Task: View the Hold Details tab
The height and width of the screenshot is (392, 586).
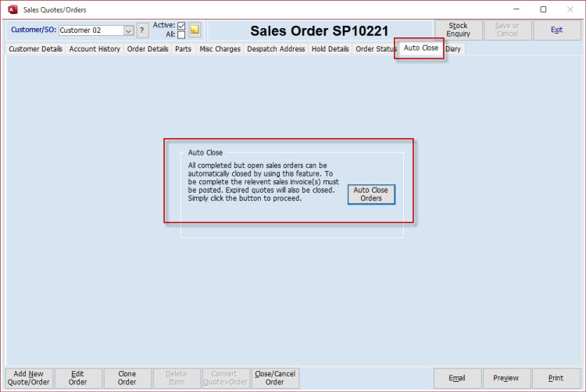Action: [x=330, y=49]
